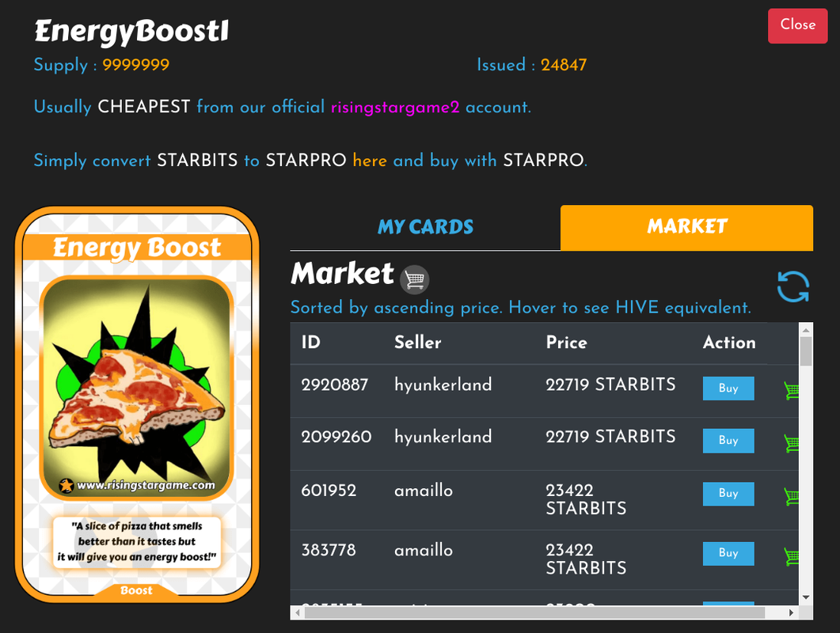Image resolution: width=840 pixels, height=633 pixels.
Task: Click ID cell 383778
Action: click(329, 550)
